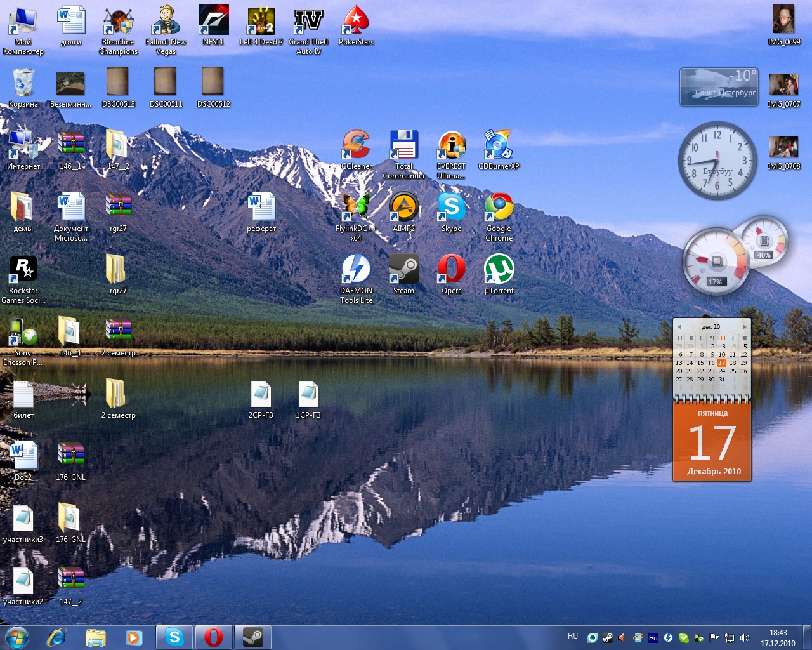Select the Skype shortcut on the desktop
The image size is (812, 650).
tap(451, 212)
